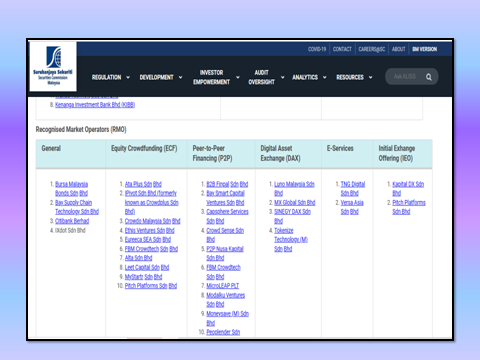This screenshot has height=360, width=480.
Task: Open Peoplender Sdn link
Action: [223, 332]
